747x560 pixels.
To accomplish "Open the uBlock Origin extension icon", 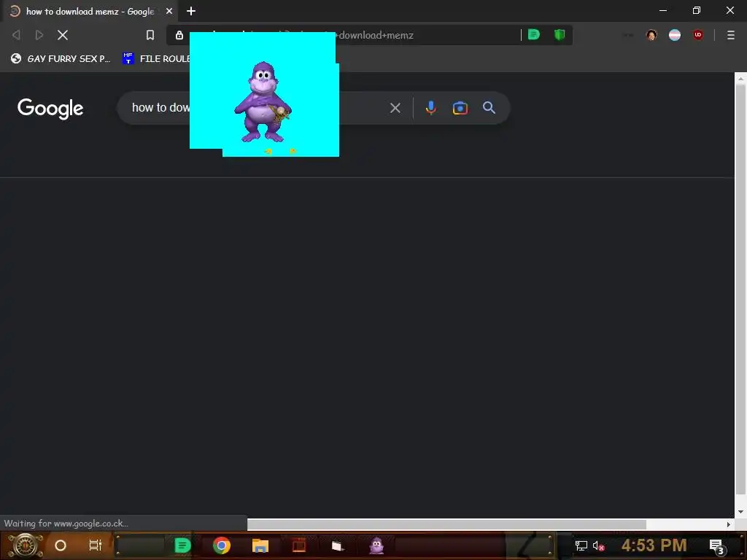I will [698, 34].
